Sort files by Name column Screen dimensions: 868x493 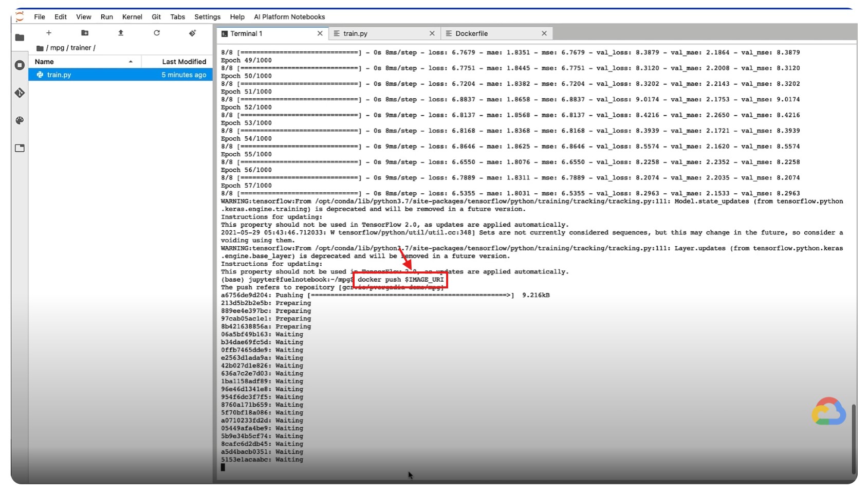(x=45, y=62)
